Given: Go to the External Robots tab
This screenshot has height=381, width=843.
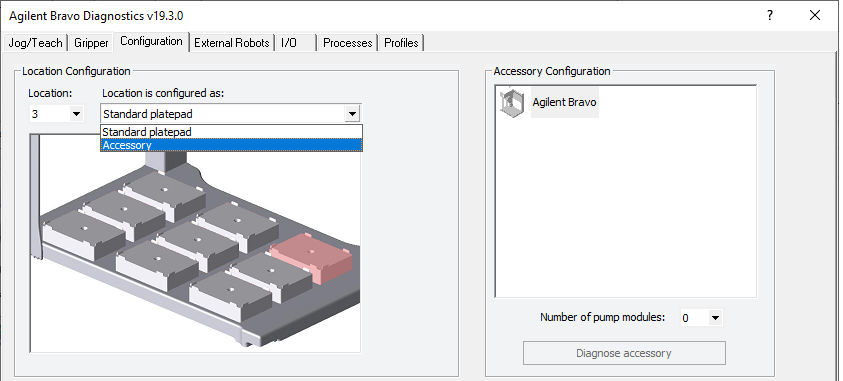Looking at the screenshot, I should [x=232, y=43].
